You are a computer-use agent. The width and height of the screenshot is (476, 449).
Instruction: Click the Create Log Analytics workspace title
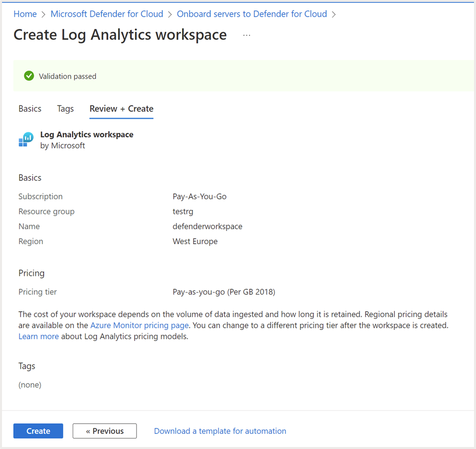point(120,35)
